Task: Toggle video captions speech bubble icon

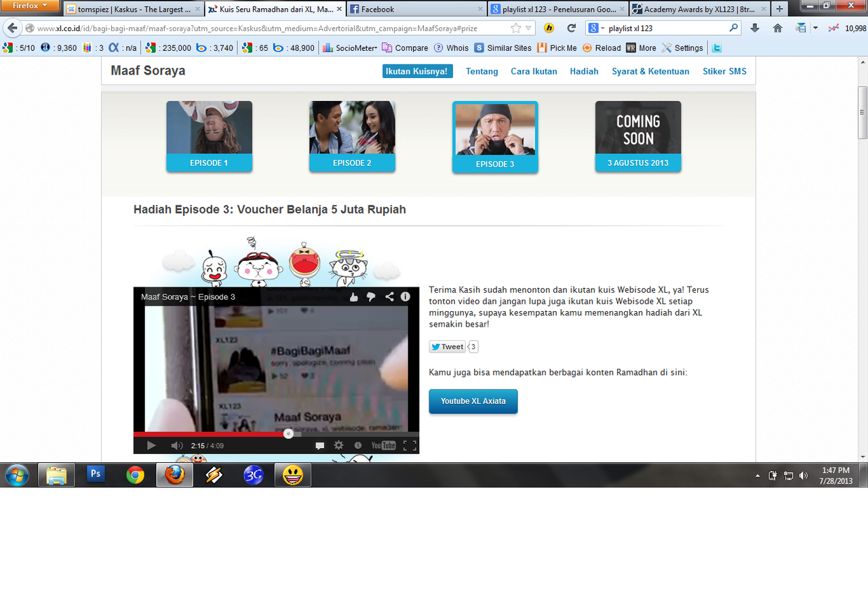Action: (320, 445)
